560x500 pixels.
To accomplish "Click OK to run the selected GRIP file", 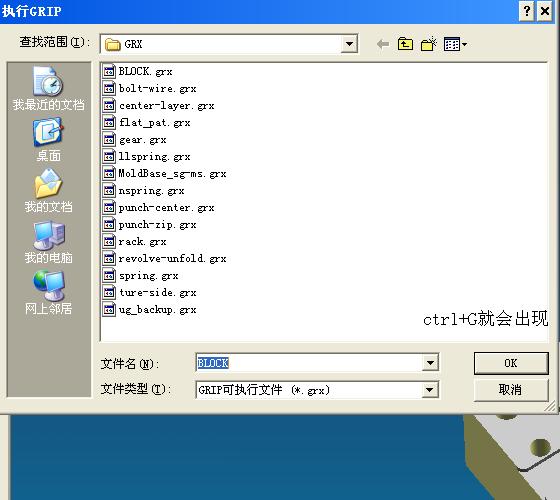I will click(511, 363).
